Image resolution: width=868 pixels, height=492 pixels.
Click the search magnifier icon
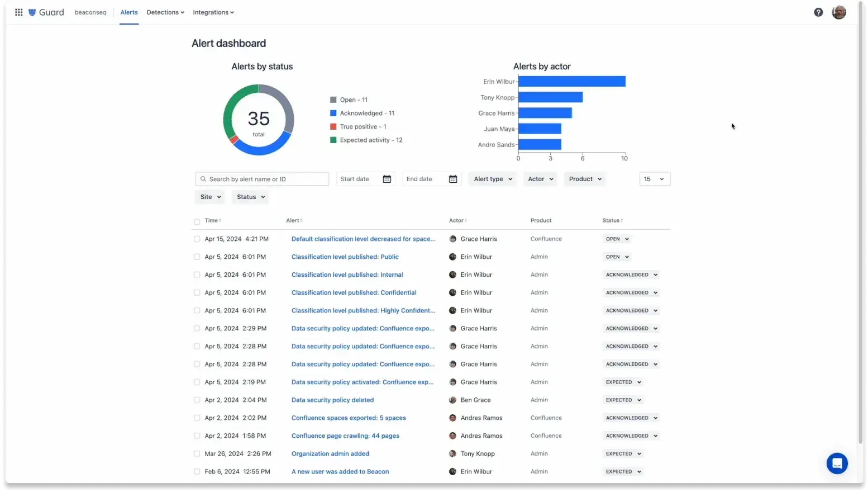pyautogui.click(x=203, y=179)
